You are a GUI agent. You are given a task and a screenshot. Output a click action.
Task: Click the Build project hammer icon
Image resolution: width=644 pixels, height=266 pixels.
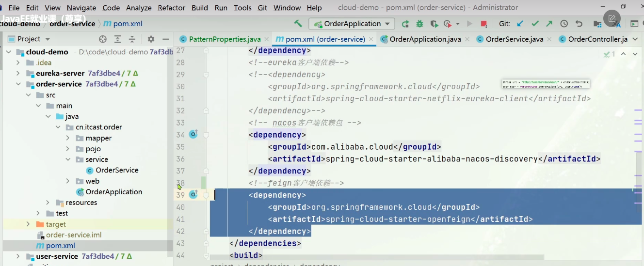click(x=298, y=24)
